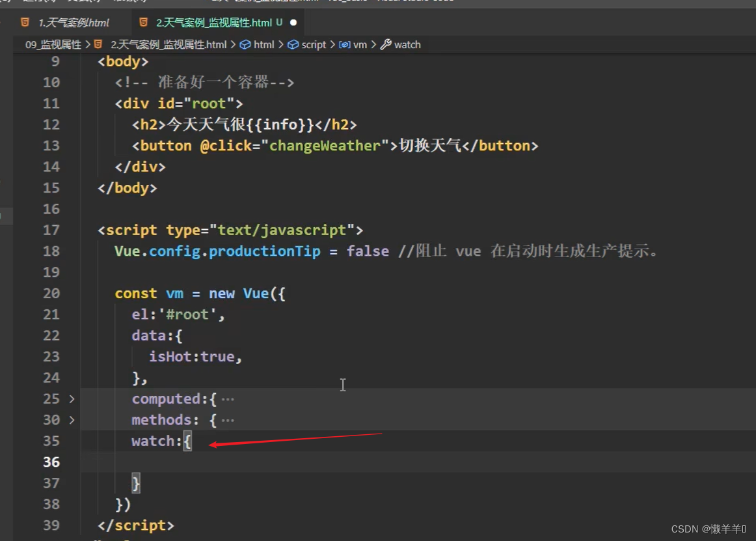Expand the folded methods block arrow
The image size is (756, 541).
coord(72,420)
